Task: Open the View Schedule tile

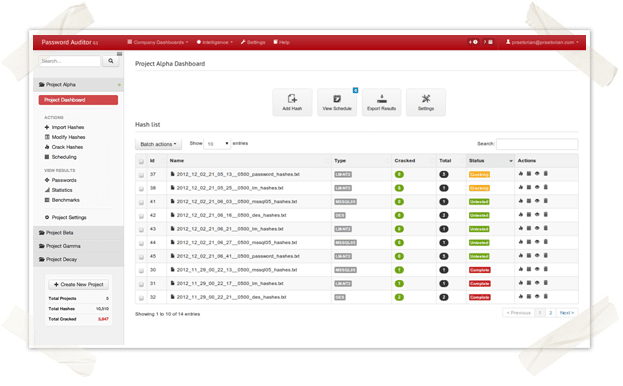Action: click(x=337, y=102)
